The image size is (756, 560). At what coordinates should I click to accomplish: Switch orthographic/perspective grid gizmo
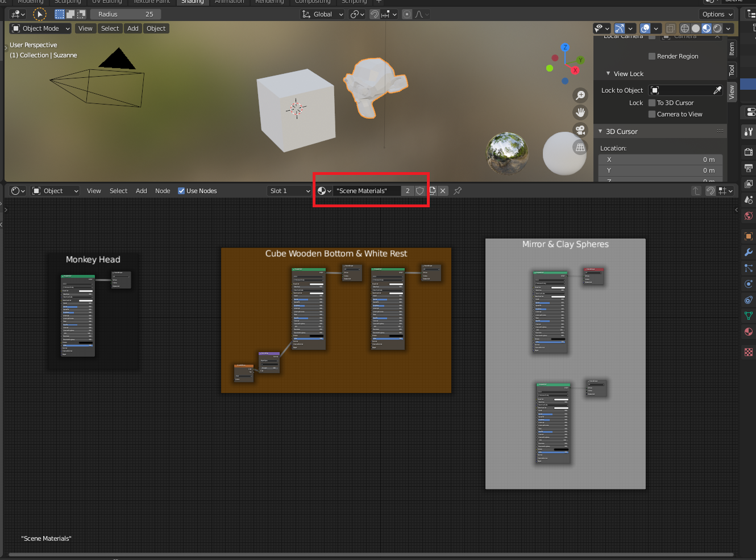(x=580, y=147)
